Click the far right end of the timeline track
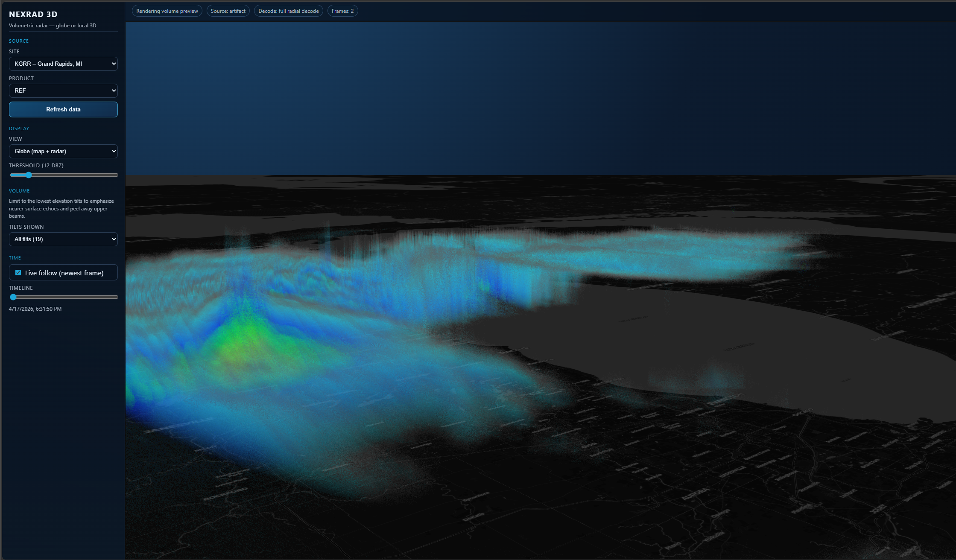Viewport: 956px width, 560px height. click(117, 297)
